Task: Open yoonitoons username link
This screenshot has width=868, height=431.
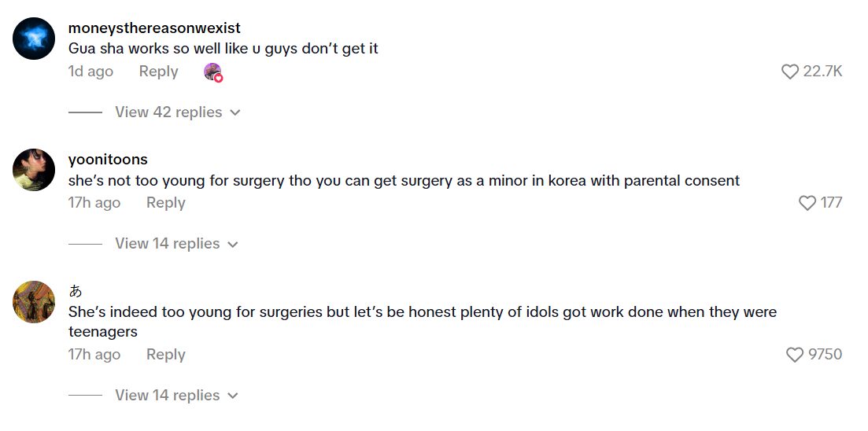Action: coord(108,160)
